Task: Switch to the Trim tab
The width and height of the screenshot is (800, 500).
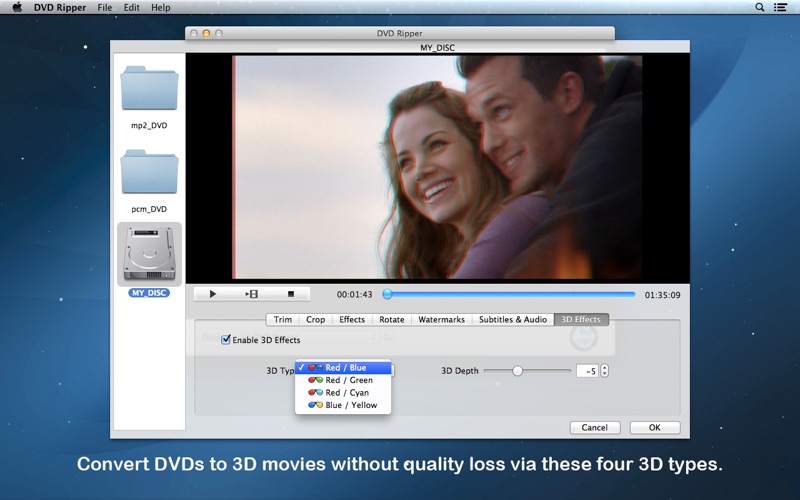Action: [283, 319]
